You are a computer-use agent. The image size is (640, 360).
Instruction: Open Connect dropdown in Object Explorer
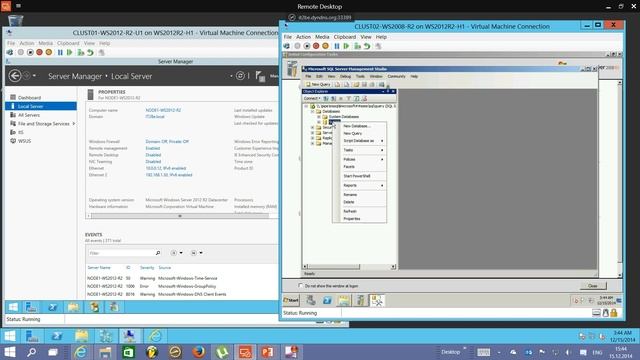312,98
